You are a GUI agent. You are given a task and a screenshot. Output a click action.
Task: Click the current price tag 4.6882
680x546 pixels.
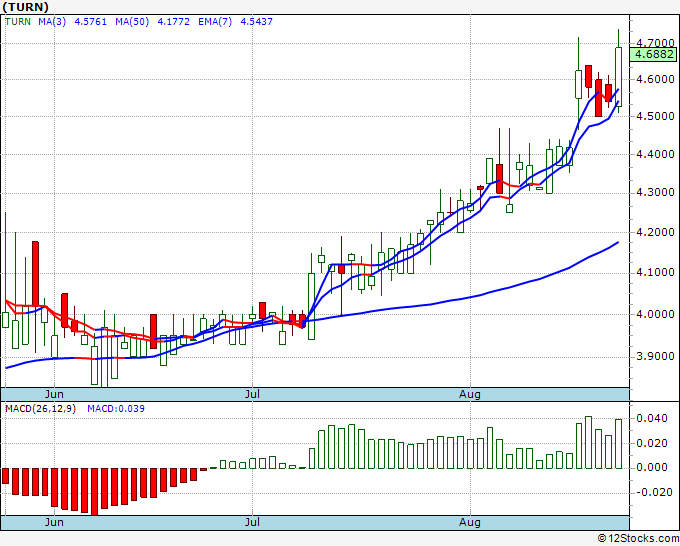[x=653, y=54]
